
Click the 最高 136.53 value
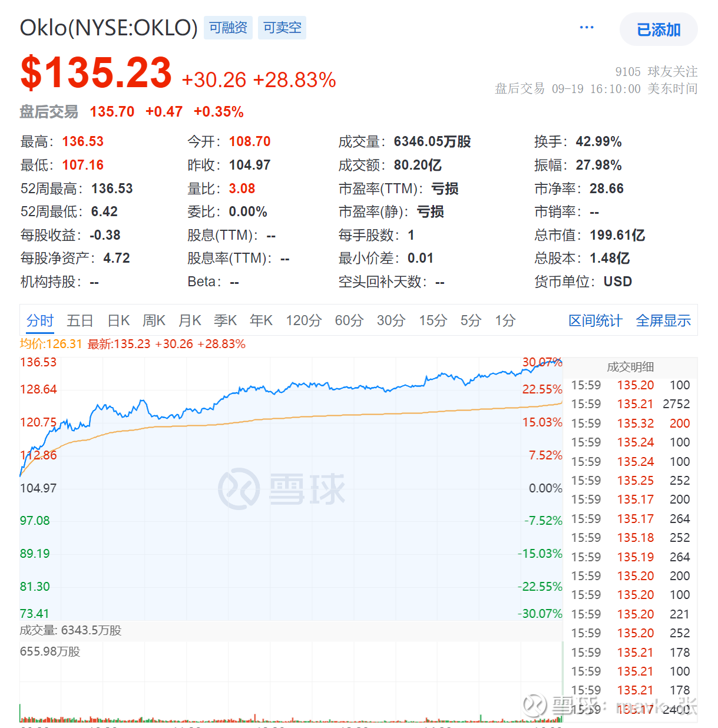click(x=82, y=141)
